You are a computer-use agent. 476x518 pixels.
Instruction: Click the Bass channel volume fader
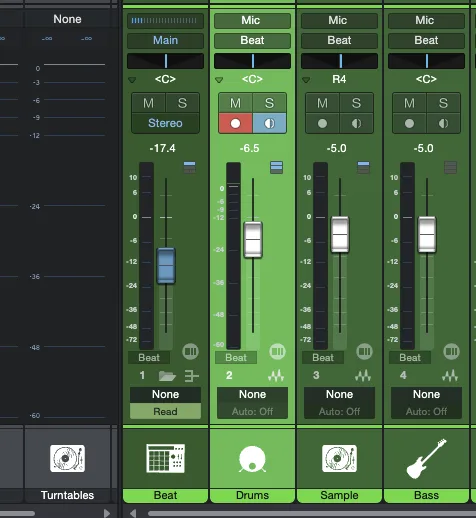[x=427, y=235]
